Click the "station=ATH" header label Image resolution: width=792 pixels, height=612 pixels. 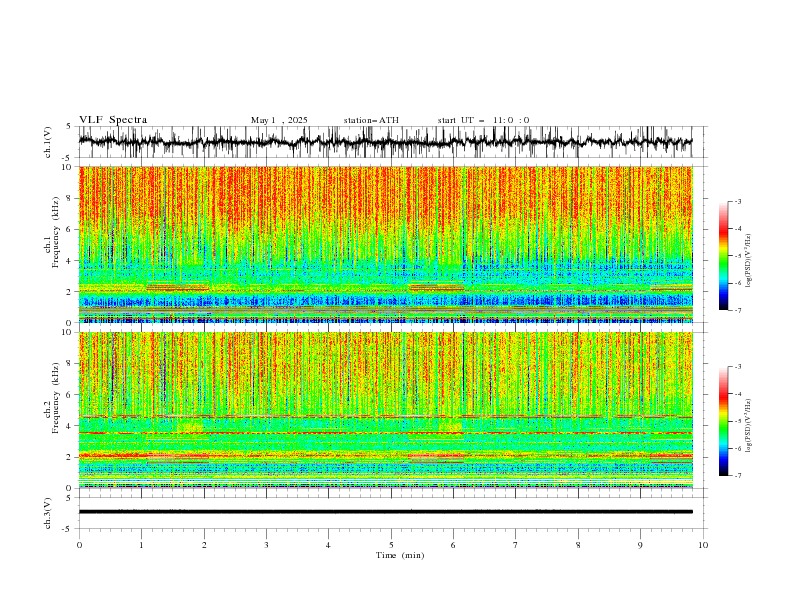pyautogui.click(x=371, y=120)
